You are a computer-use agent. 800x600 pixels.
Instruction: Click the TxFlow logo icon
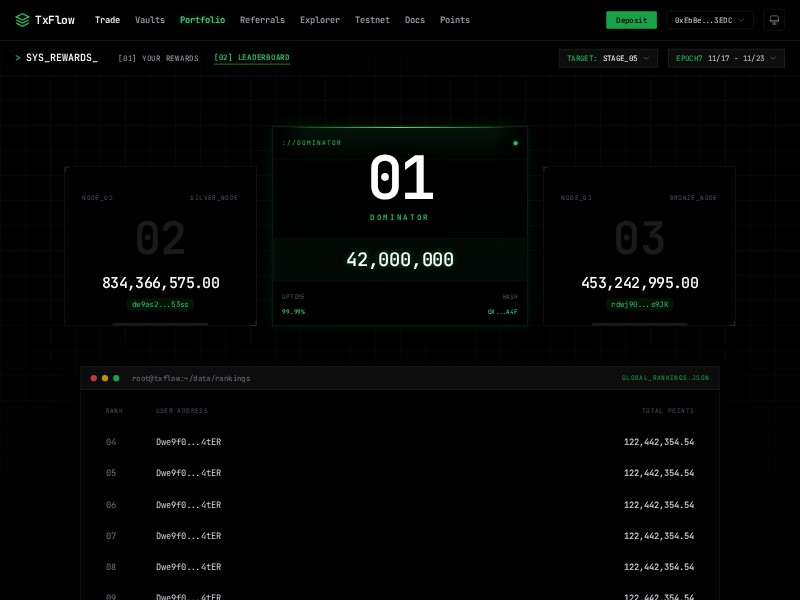pos(20,19)
